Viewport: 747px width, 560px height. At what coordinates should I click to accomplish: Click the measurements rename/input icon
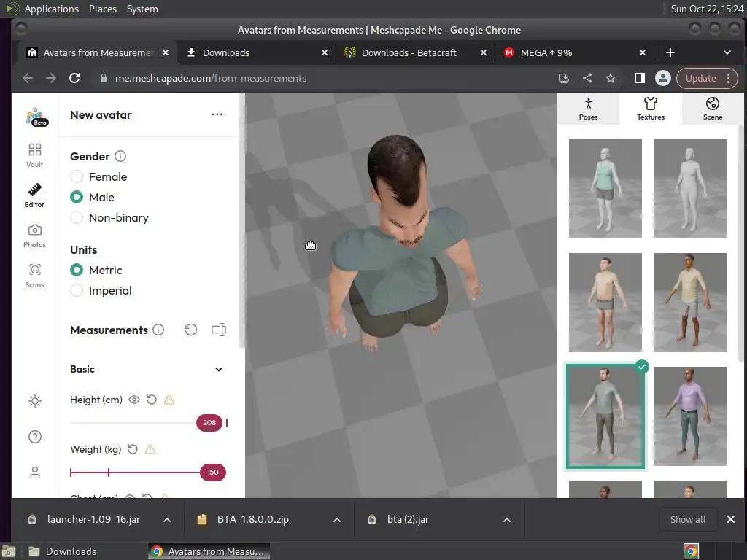[219, 330]
